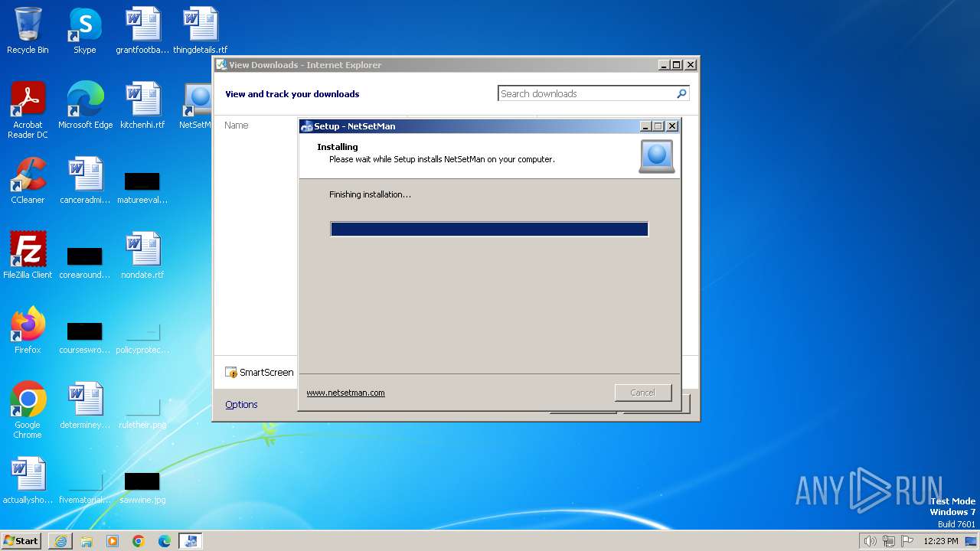
Task: Click the NetSetMan monitor logo in Setup
Action: (657, 156)
